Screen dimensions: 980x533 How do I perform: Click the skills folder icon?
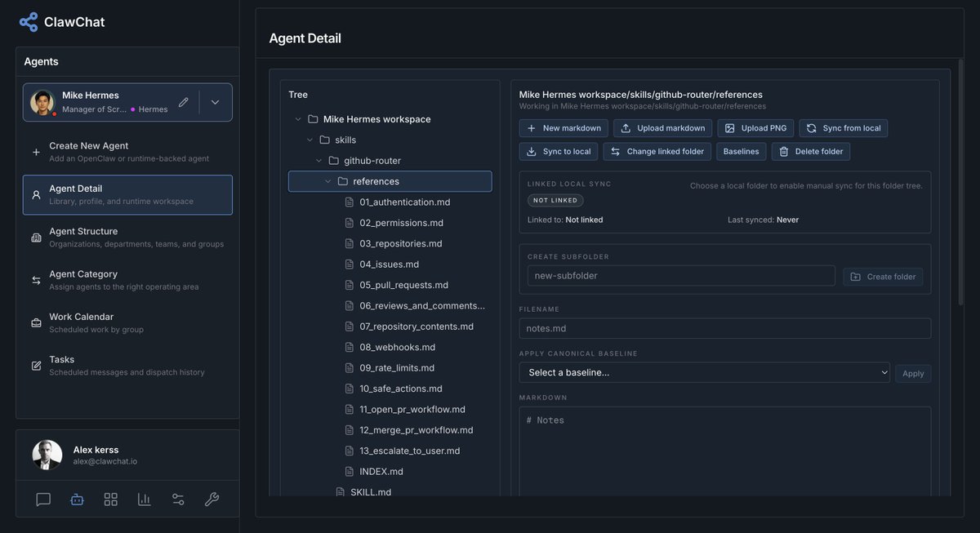coord(324,140)
